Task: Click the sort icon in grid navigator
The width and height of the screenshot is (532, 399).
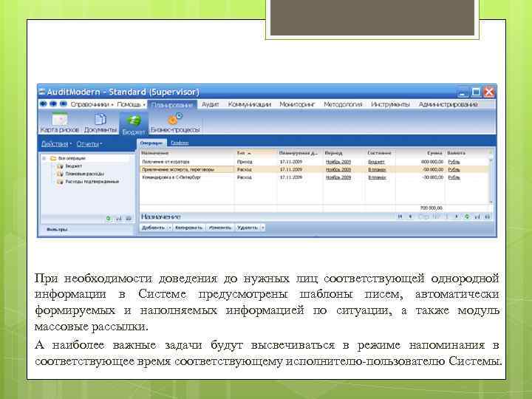Action: coord(477,216)
